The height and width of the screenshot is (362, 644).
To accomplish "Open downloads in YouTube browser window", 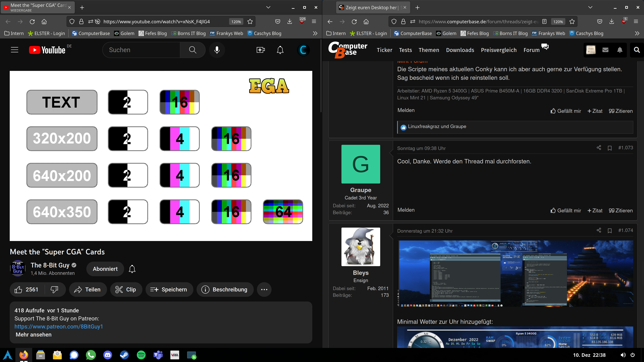I will [289, 22].
